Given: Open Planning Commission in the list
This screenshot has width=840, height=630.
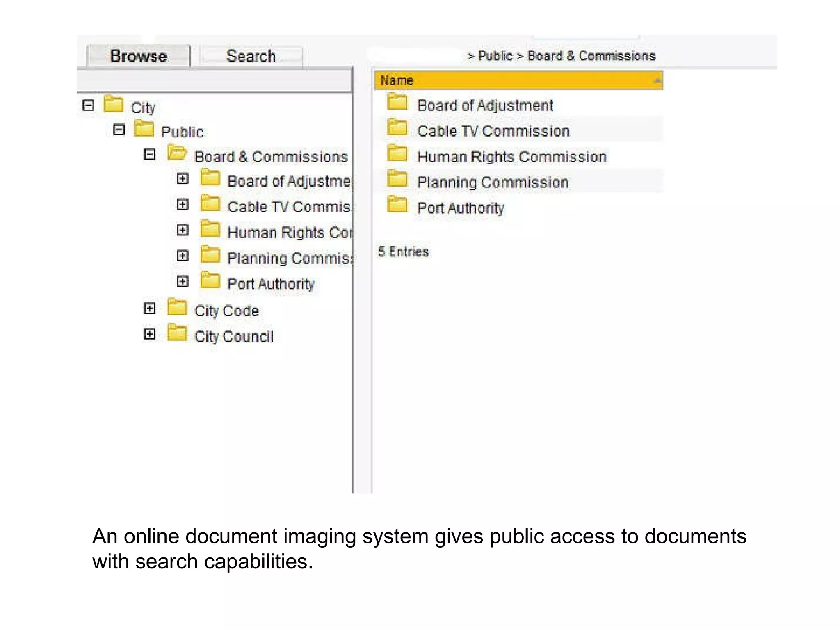Looking at the screenshot, I should [x=493, y=183].
